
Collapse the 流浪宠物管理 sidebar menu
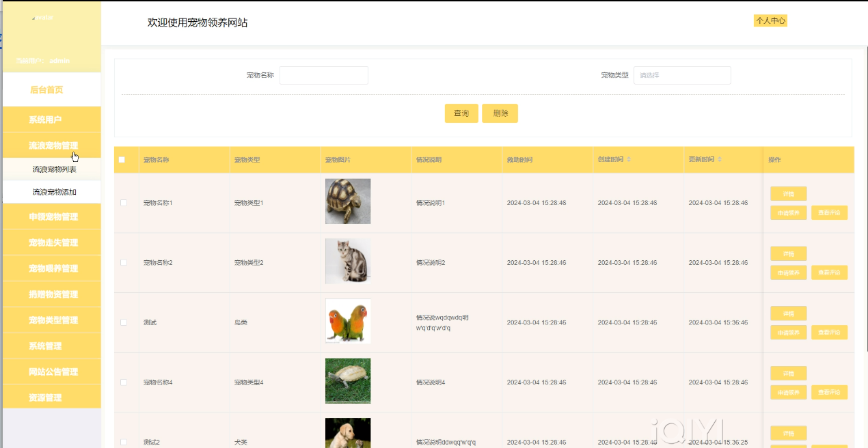[52, 145]
